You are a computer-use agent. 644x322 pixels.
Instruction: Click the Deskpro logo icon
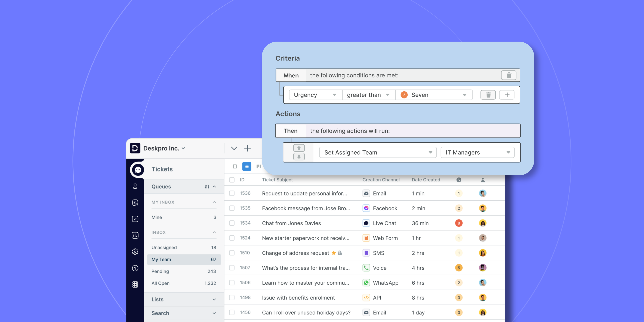[135, 148]
